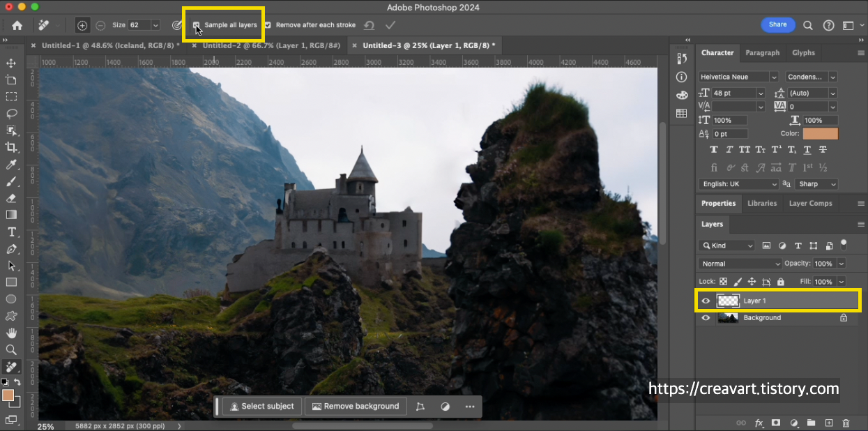Open the Normal blend mode dropdown

[740, 264]
